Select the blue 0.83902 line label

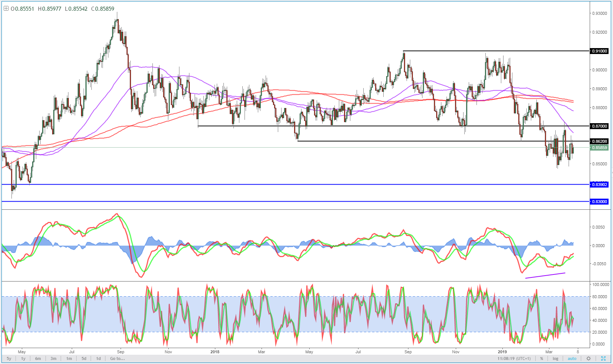(x=599, y=185)
